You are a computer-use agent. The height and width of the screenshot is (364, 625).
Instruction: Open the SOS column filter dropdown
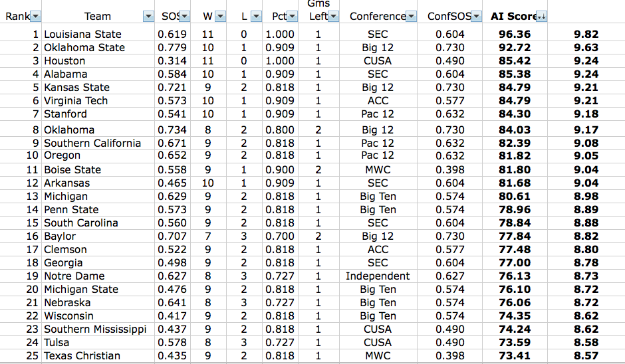coord(185,17)
